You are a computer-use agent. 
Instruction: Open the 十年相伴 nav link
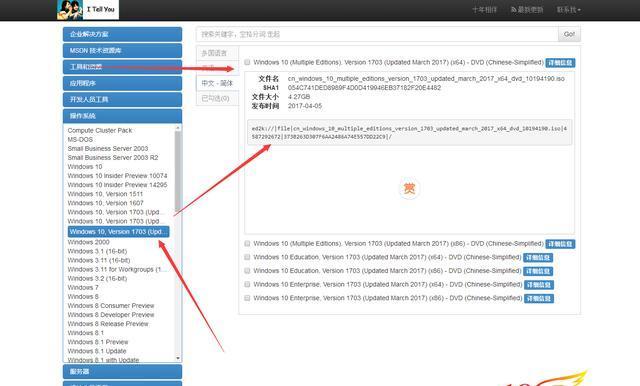click(484, 9)
